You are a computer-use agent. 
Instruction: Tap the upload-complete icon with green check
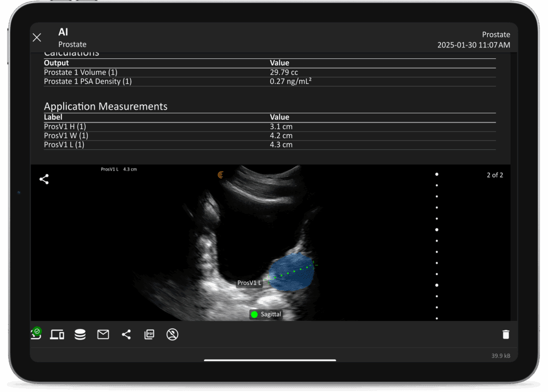coord(35,334)
